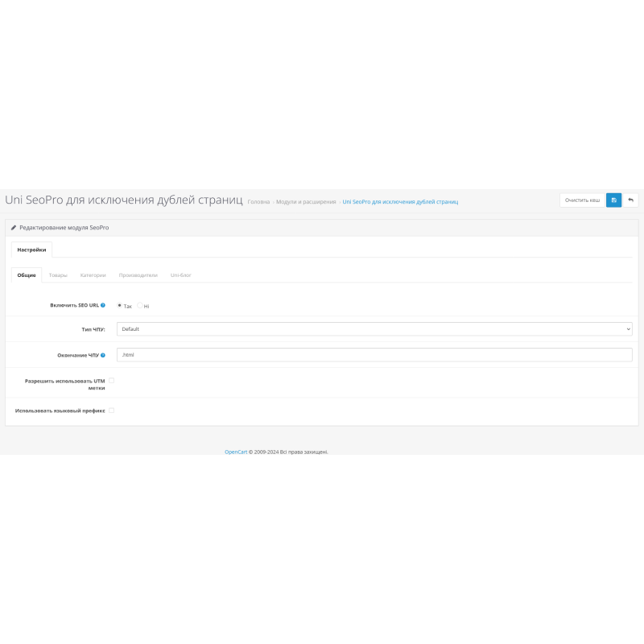The image size is (644, 644).
Task: Select the Ні radio option
Action: (x=140, y=306)
